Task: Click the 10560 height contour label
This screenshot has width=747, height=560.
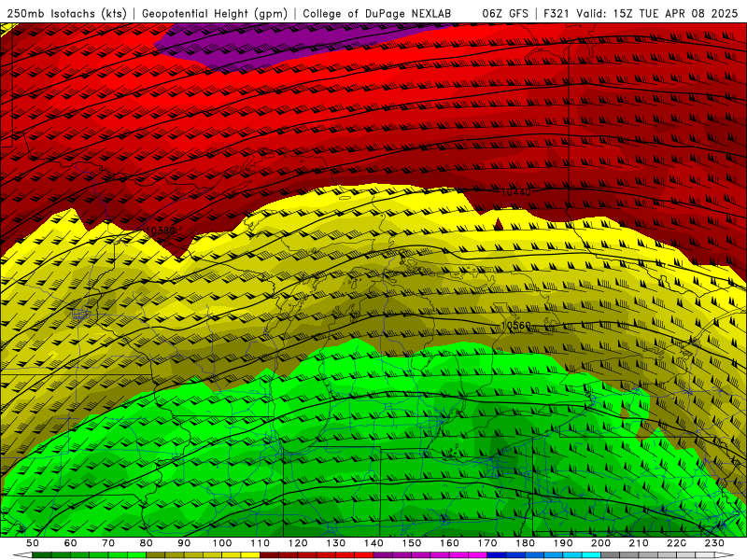Action: tap(515, 325)
